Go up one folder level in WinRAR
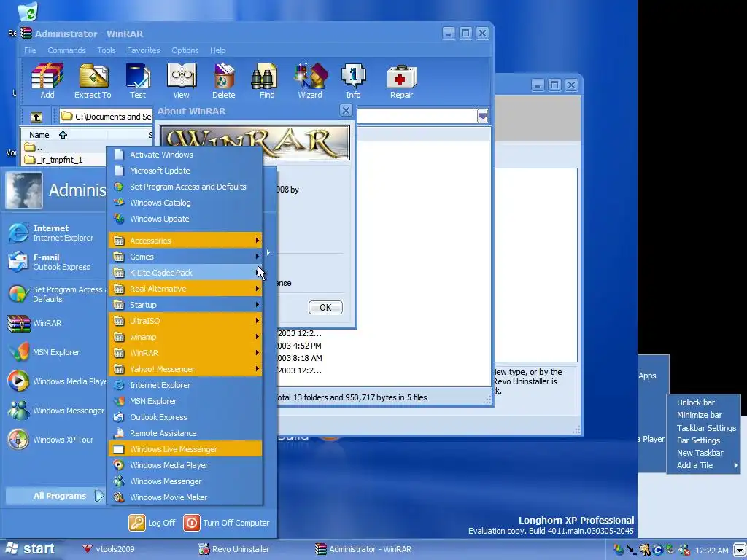Screen dimensions: 747x560 point(36,117)
